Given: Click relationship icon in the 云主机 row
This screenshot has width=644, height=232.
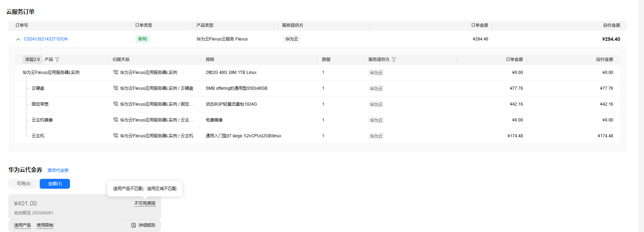Looking at the screenshot, I should point(115,136).
